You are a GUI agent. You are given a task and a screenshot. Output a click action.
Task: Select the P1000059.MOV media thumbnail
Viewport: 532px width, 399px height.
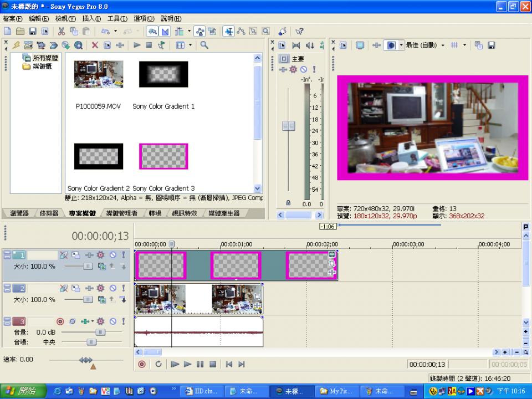click(x=99, y=75)
